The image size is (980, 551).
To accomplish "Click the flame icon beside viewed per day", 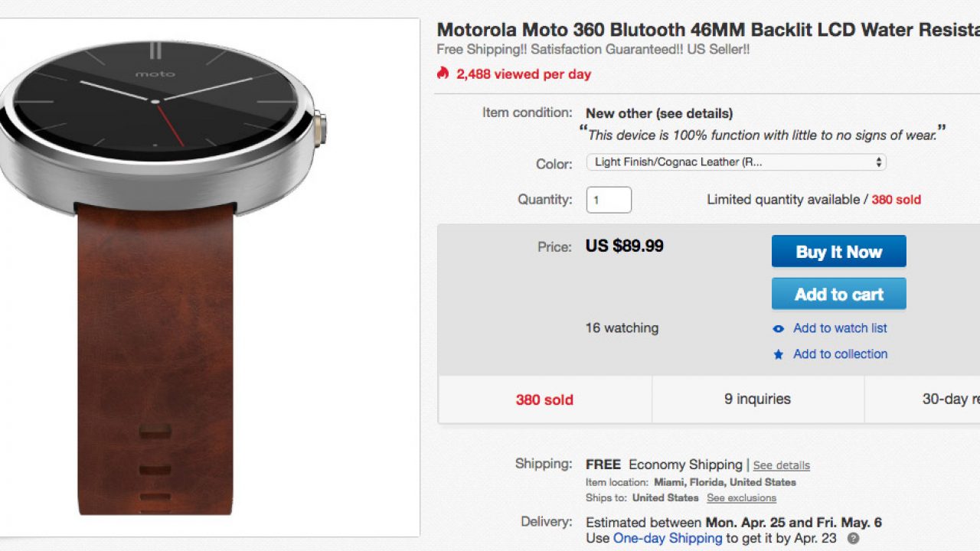I will click(443, 73).
